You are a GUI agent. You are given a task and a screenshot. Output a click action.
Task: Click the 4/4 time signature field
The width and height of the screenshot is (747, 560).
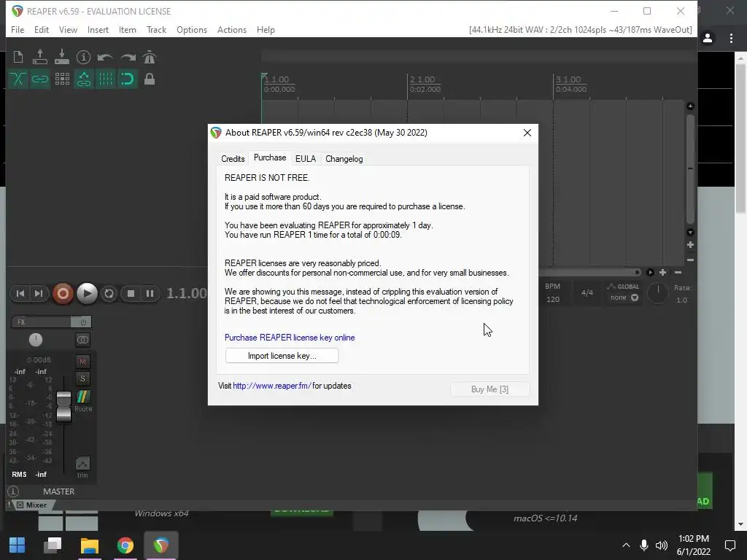587,292
